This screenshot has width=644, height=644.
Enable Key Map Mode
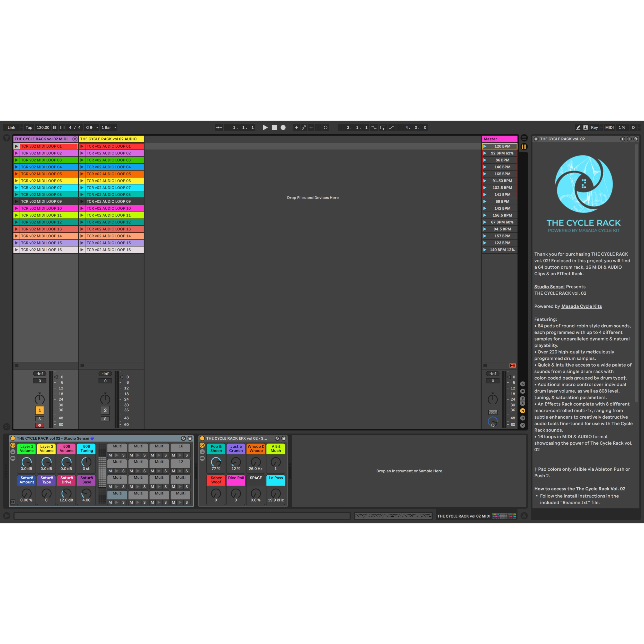click(x=594, y=127)
